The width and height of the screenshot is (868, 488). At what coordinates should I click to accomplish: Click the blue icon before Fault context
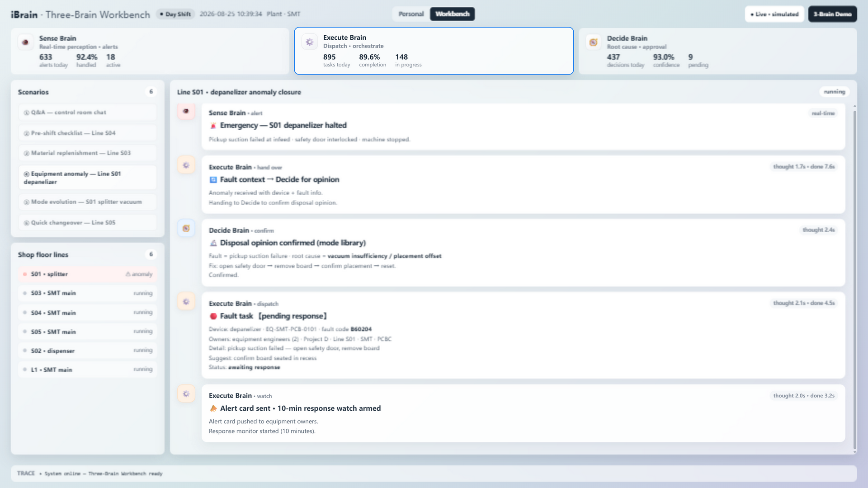click(213, 180)
